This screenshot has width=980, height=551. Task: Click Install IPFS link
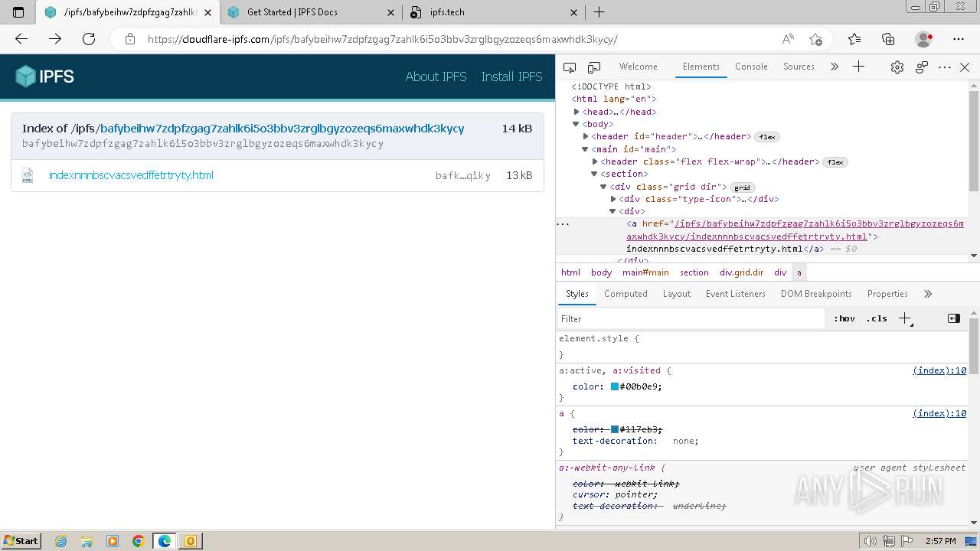coord(511,77)
